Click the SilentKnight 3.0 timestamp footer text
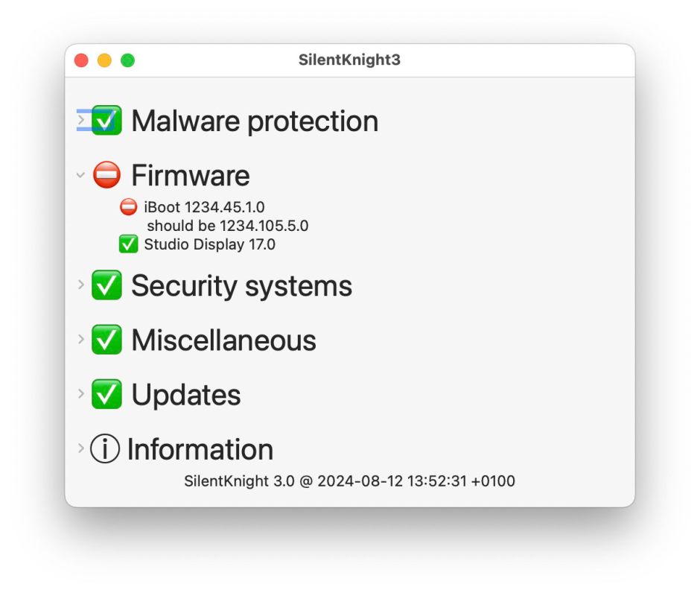 click(349, 481)
